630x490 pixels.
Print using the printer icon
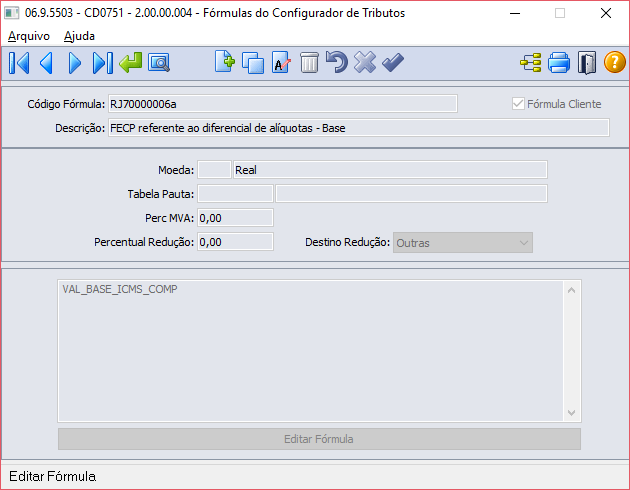[x=559, y=63]
